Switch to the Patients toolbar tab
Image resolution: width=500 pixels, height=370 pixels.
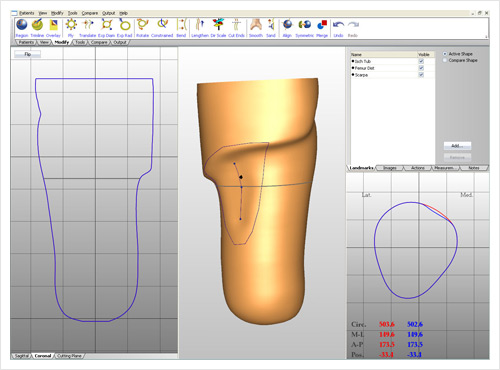26,42
